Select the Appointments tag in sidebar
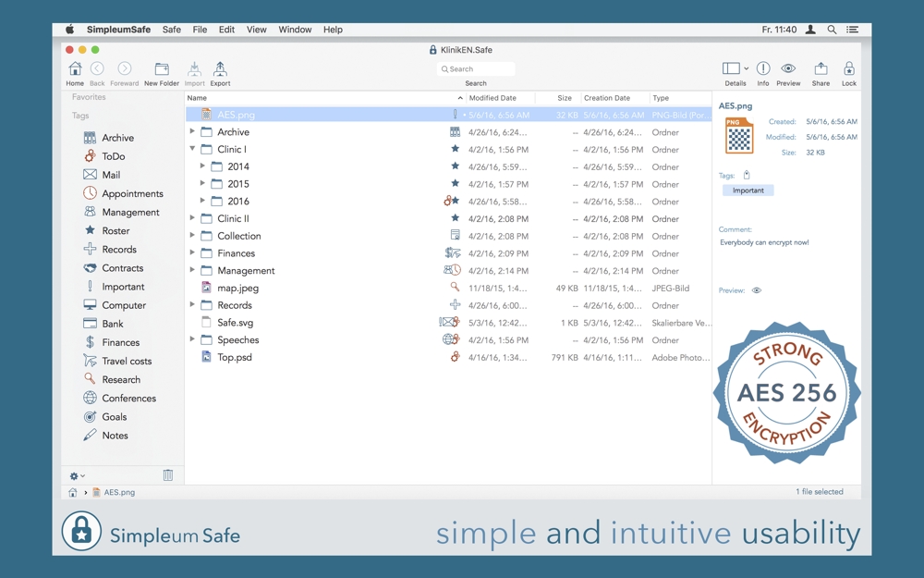Viewport: 924px width, 578px height. coord(123,193)
